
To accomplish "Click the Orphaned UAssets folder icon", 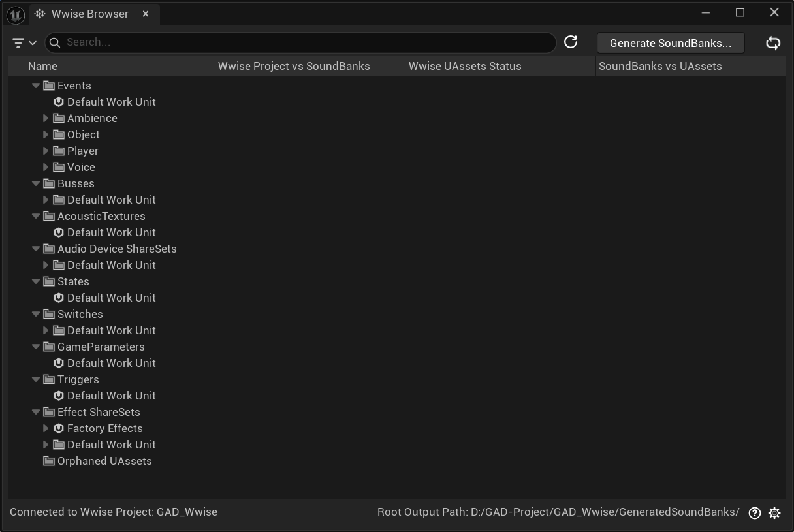I will pyautogui.click(x=49, y=461).
